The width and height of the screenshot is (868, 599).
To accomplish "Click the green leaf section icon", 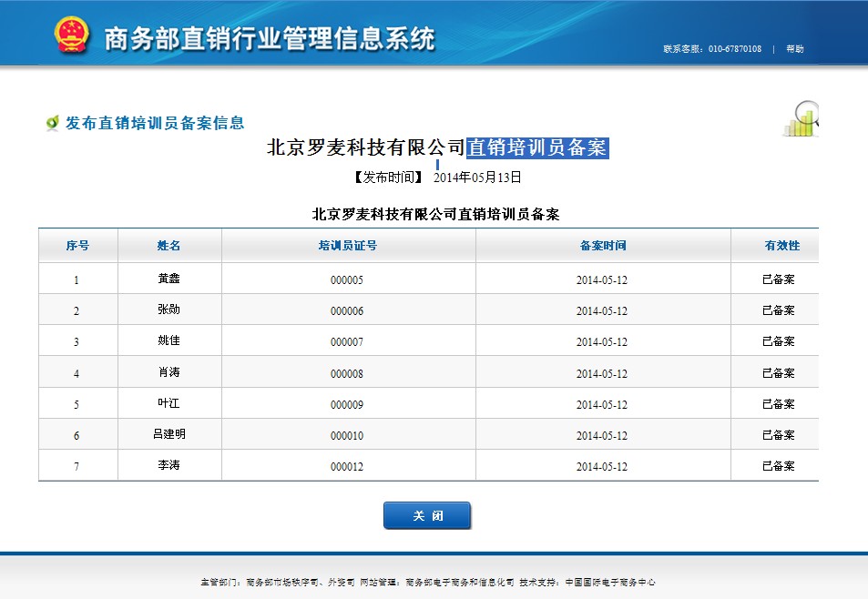I will pos(53,123).
